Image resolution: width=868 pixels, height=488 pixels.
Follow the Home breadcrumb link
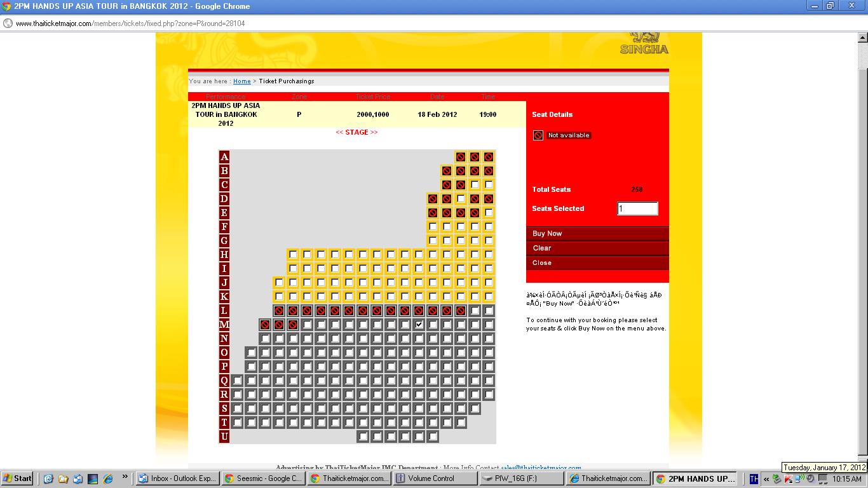click(x=242, y=81)
